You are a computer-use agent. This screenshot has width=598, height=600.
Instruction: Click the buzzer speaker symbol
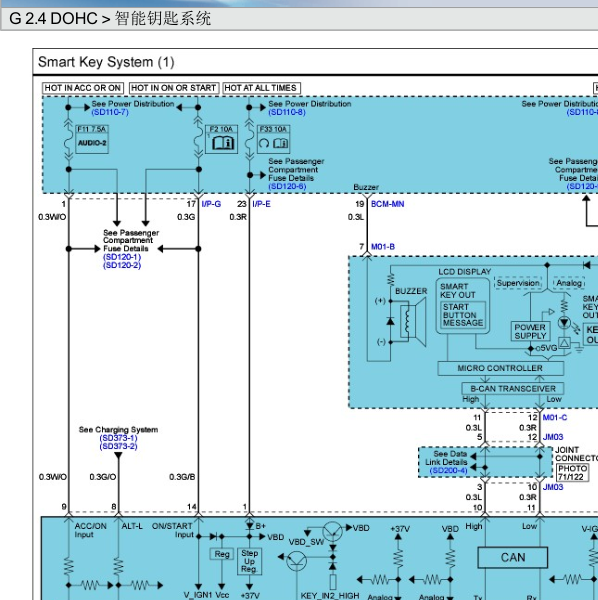coord(413,322)
